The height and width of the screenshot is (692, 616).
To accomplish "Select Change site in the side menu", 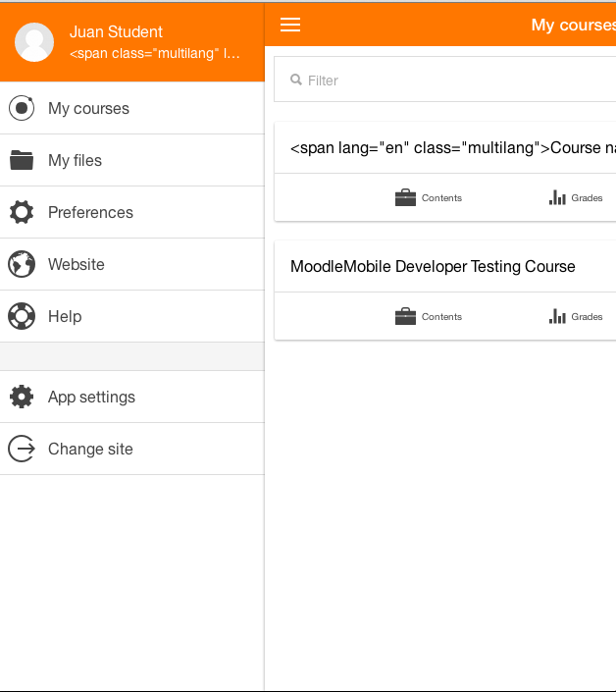I will 132,449.
